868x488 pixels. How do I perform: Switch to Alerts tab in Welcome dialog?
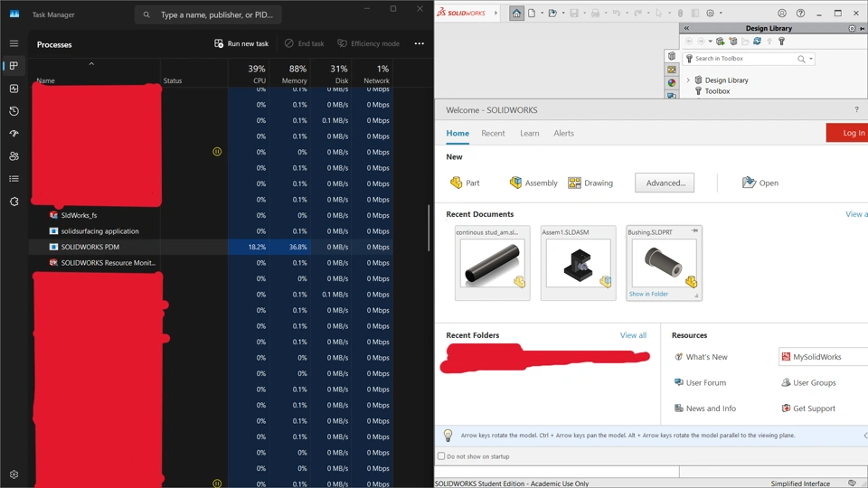(x=563, y=134)
